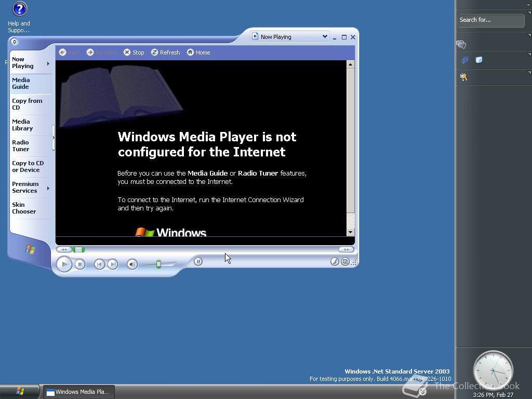Open the Start menu
Screen dimensions: 532x399
point(20,392)
